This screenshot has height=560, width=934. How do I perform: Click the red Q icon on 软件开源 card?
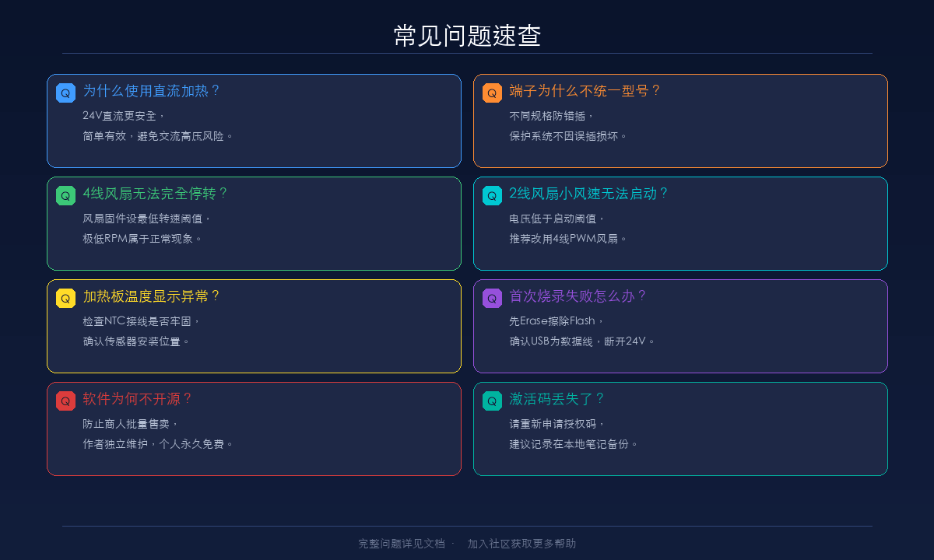(x=65, y=401)
